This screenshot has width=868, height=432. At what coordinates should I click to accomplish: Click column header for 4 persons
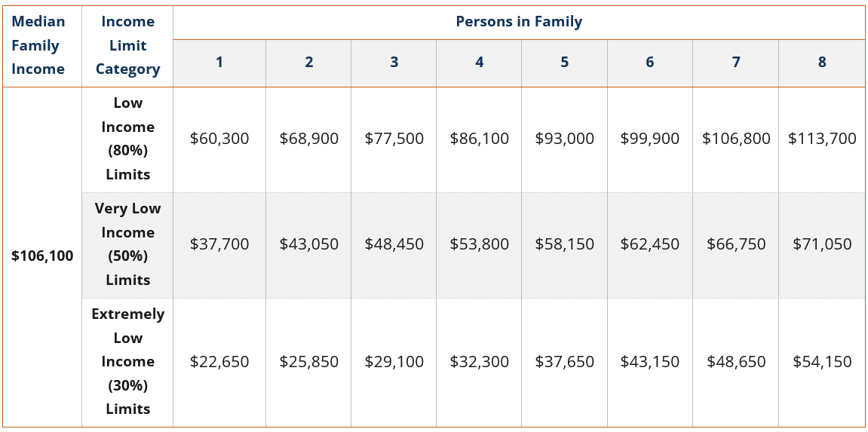point(479,63)
